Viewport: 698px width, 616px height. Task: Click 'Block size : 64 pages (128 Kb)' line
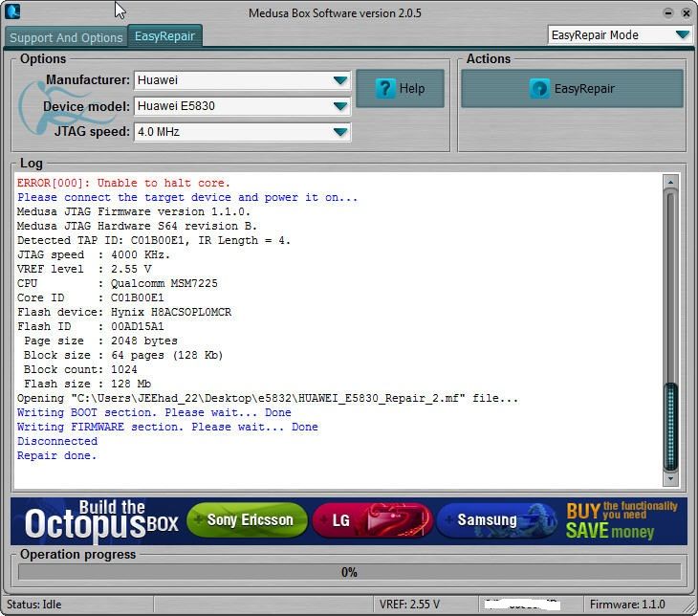123,355
